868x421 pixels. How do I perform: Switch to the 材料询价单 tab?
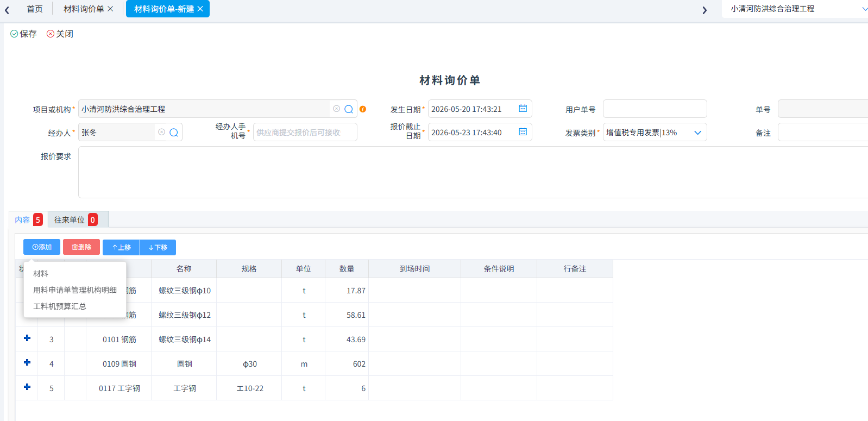pos(84,9)
